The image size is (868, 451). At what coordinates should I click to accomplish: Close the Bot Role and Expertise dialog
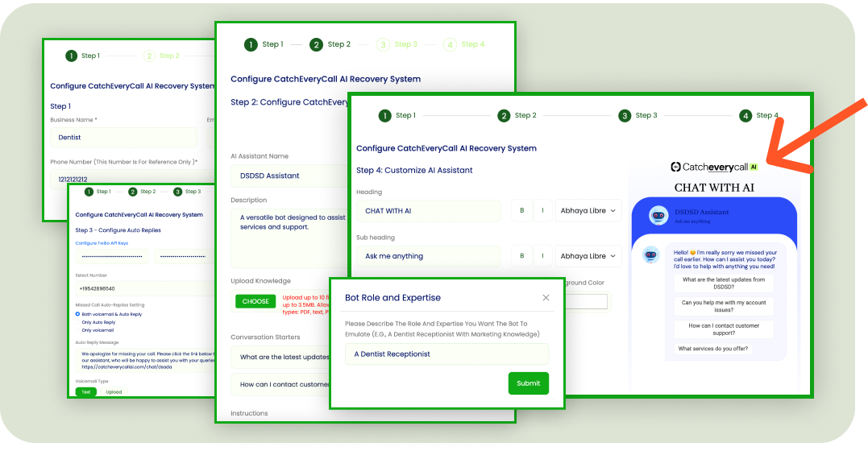pyautogui.click(x=546, y=298)
